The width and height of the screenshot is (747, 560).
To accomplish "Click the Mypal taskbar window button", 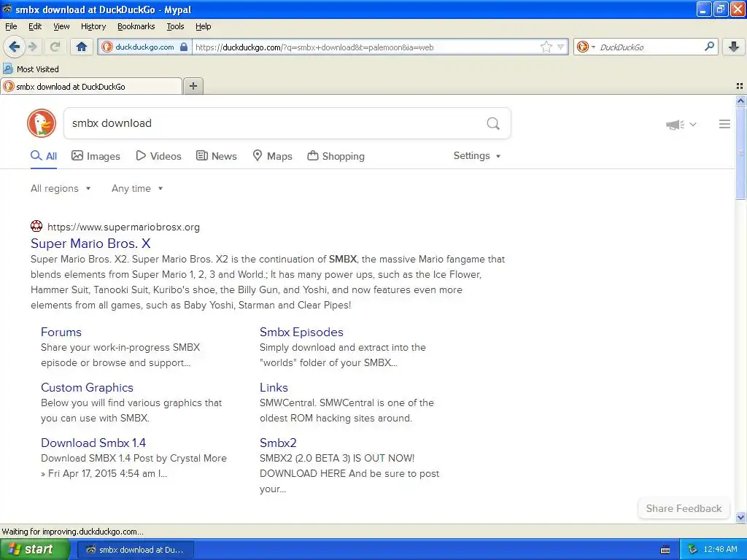I will pos(136,550).
